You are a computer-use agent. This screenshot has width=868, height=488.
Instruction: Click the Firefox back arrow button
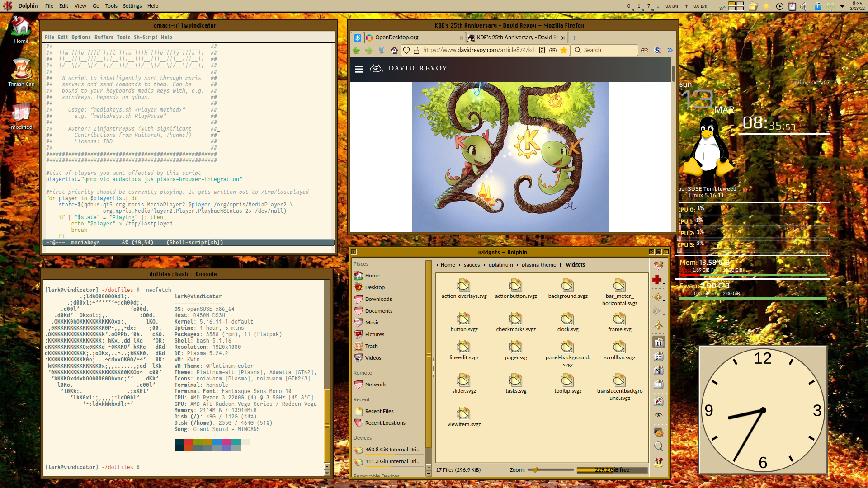pos(356,50)
